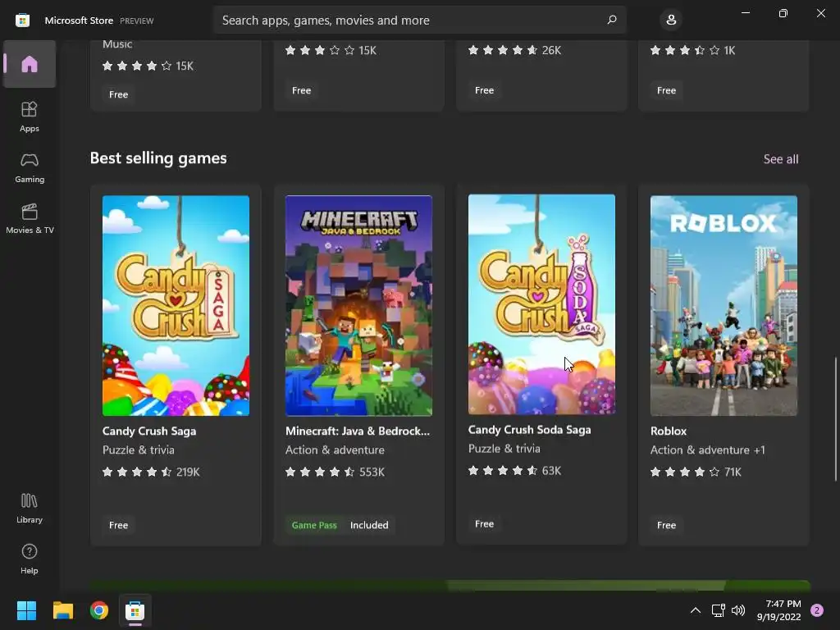
Task: Open the Movies & TV section
Action: coord(30,218)
